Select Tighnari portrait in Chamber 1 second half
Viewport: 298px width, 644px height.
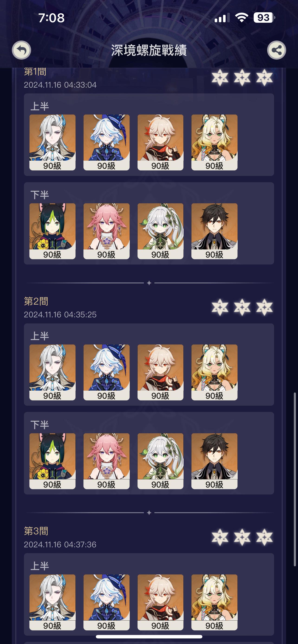click(52, 231)
